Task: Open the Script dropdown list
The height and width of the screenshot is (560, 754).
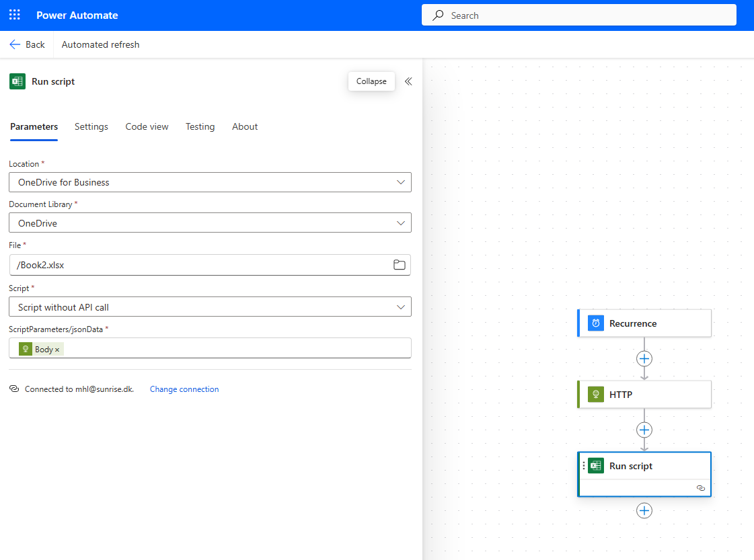Action: (401, 307)
